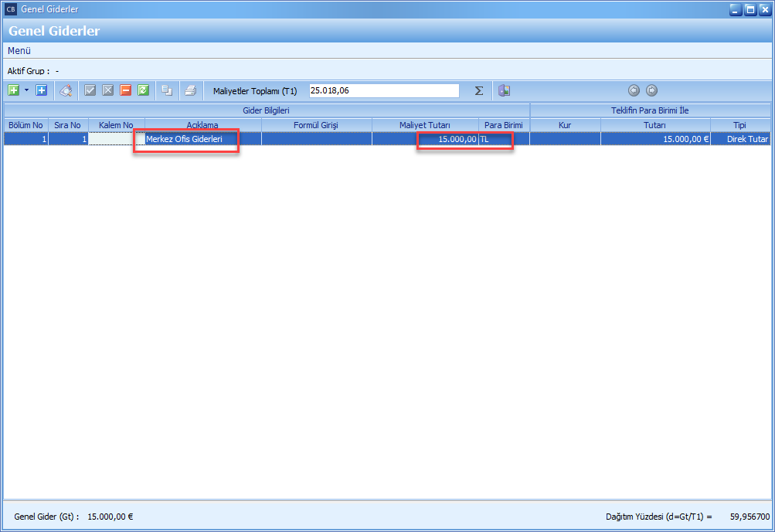Click the copy documents toolbar icon

pos(166,90)
